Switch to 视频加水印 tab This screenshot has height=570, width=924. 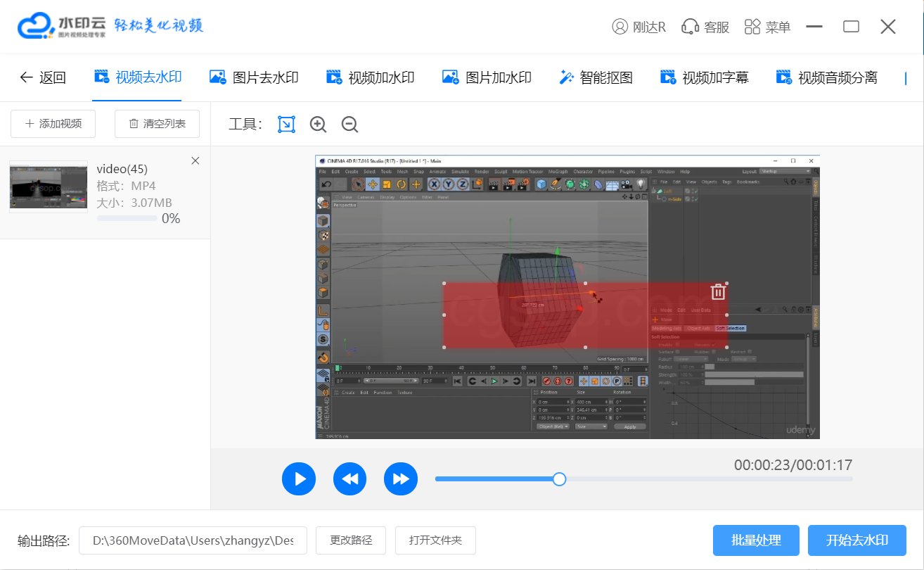[370, 77]
